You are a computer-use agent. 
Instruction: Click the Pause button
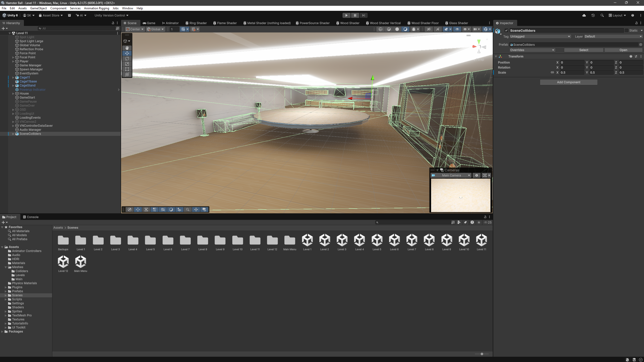pyautogui.click(x=355, y=15)
